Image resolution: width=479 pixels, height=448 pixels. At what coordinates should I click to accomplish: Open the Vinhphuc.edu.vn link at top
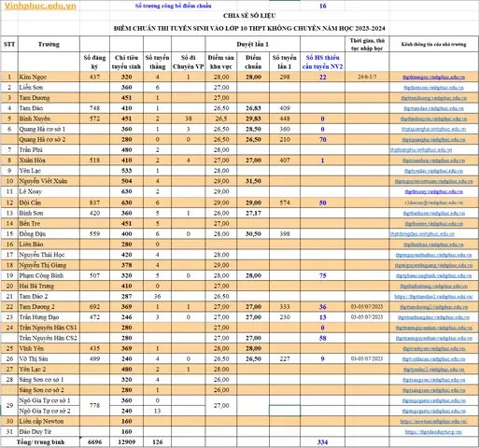point(40,6)
